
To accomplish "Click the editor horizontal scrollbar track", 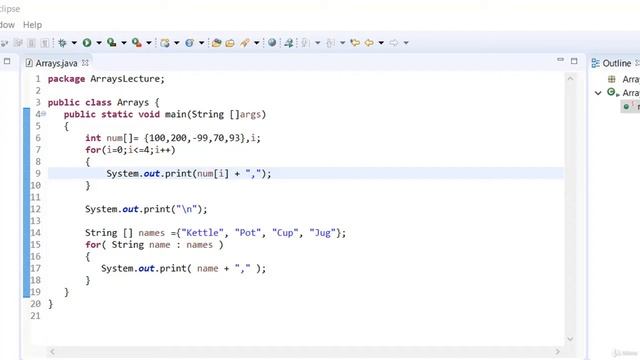I will coord(305,351).
